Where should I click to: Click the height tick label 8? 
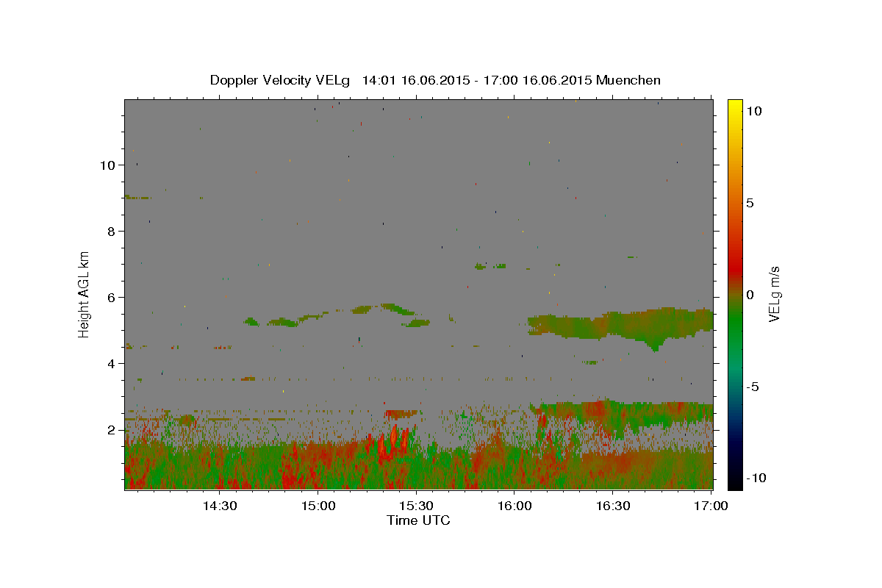coord(112,232)
